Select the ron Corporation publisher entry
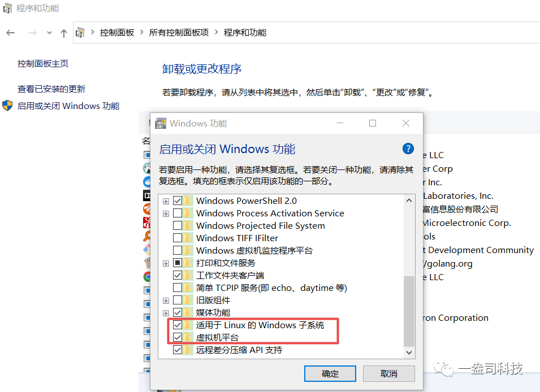The width and height of the screenshot is (540, 392). click(456, 317)
